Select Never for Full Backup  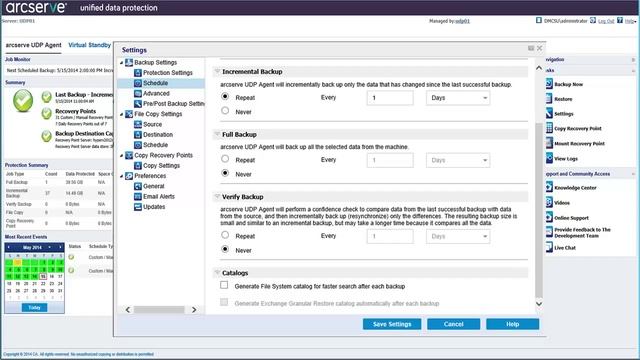pyautogui.click(x=225, y=173)
